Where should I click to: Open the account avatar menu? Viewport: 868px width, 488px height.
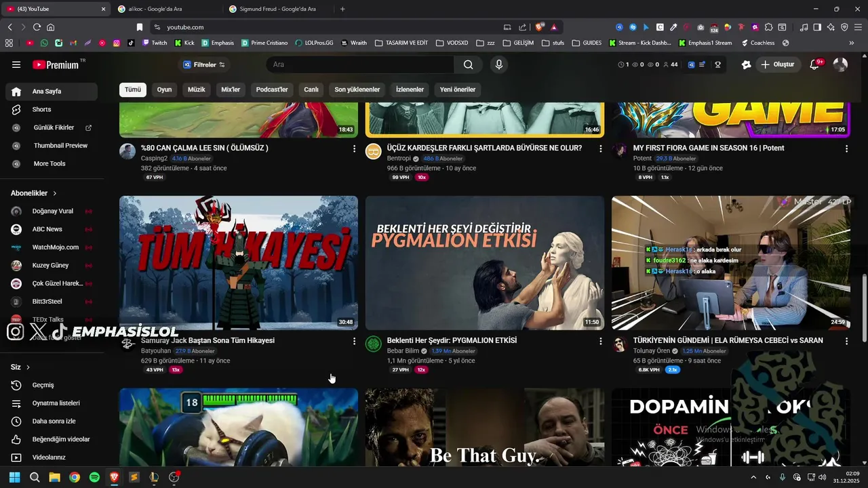(x=840, y=64)
